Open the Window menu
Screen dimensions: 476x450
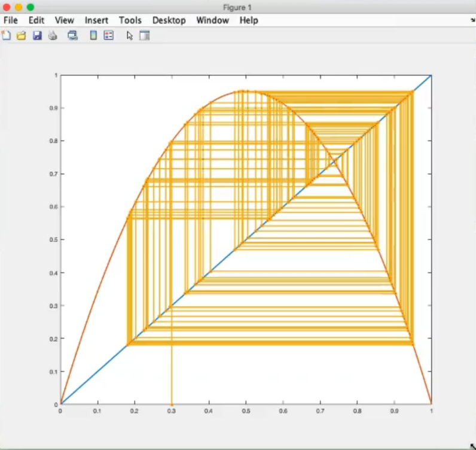(212, 20)
